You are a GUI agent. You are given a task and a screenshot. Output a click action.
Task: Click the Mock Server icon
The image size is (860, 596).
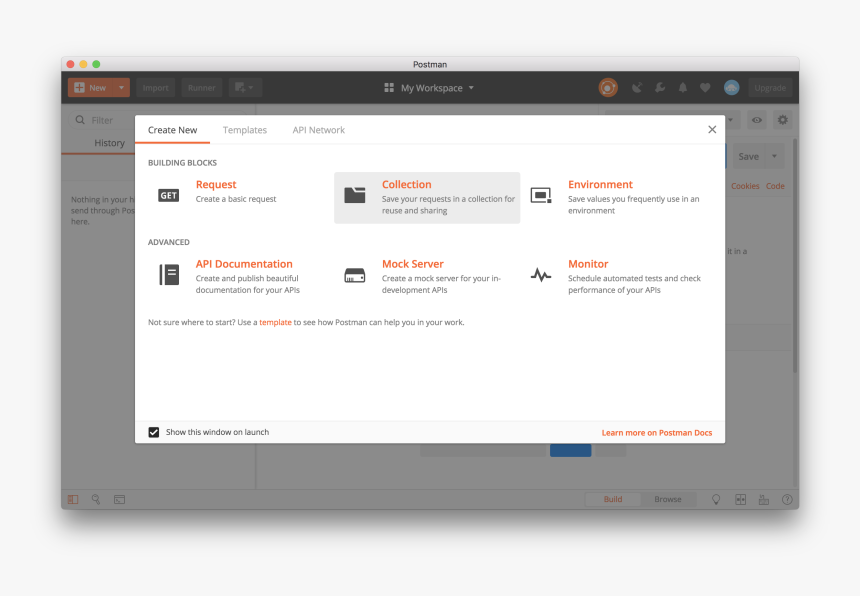point(355,275)
